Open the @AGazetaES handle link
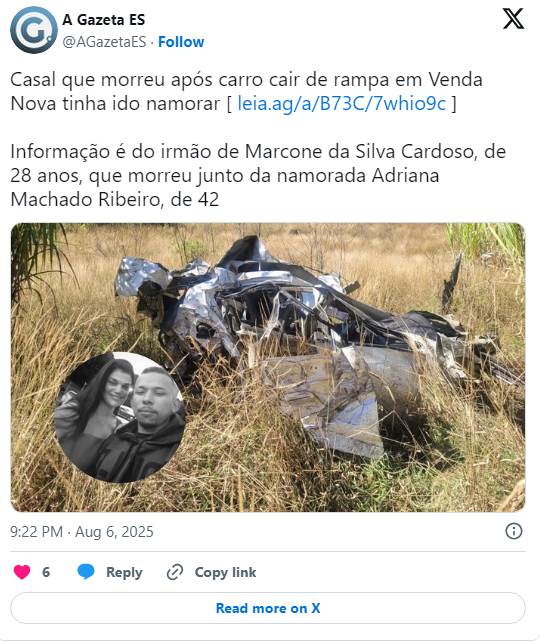Image resolution: width=540 pixels, height=643 pixels. 104,42
